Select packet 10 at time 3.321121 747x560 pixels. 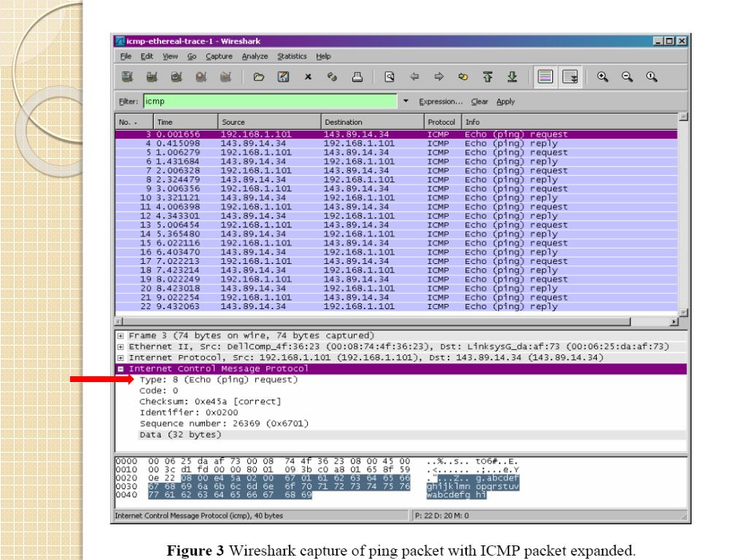pos(396,198)
